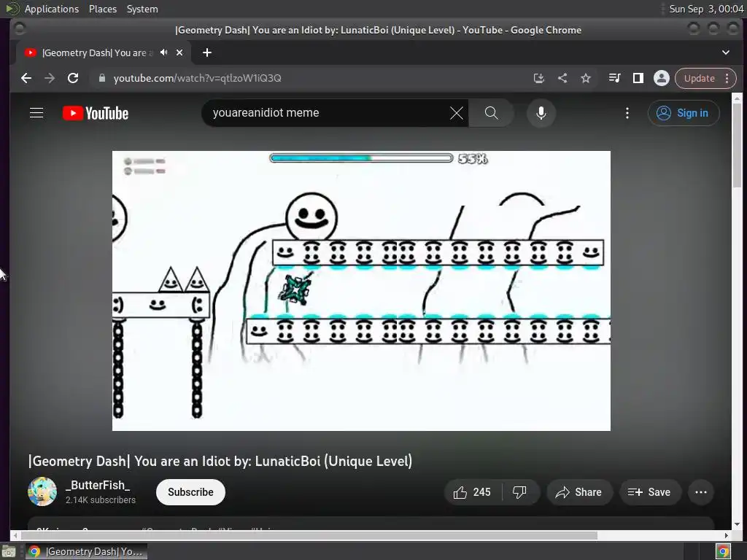Open the _ButterFish_ channel avatar
The image size is (747, 560).
click(x=42, y=491)
